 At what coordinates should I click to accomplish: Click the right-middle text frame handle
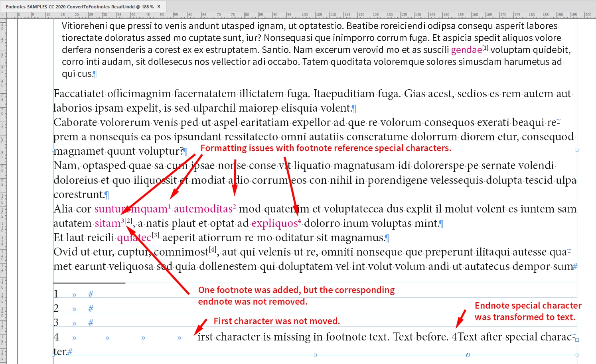pyautogui.click(x=577, y=150)
